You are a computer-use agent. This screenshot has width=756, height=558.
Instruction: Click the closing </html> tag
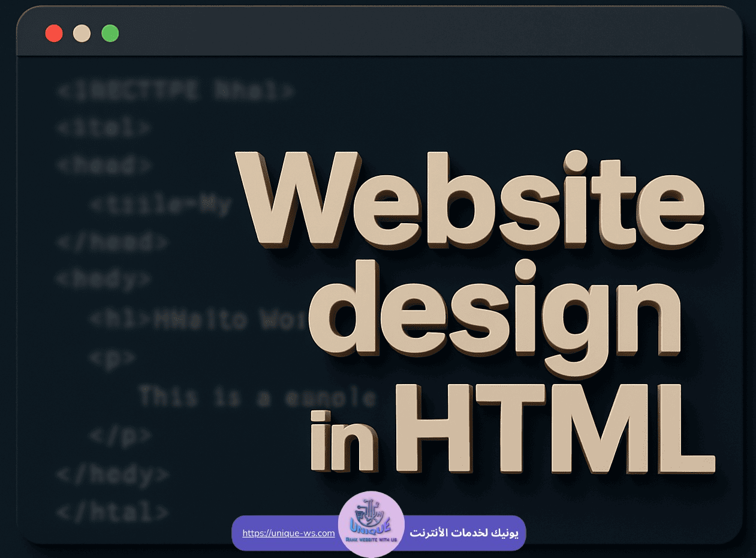pyautogui.click(x=111, y=511)
